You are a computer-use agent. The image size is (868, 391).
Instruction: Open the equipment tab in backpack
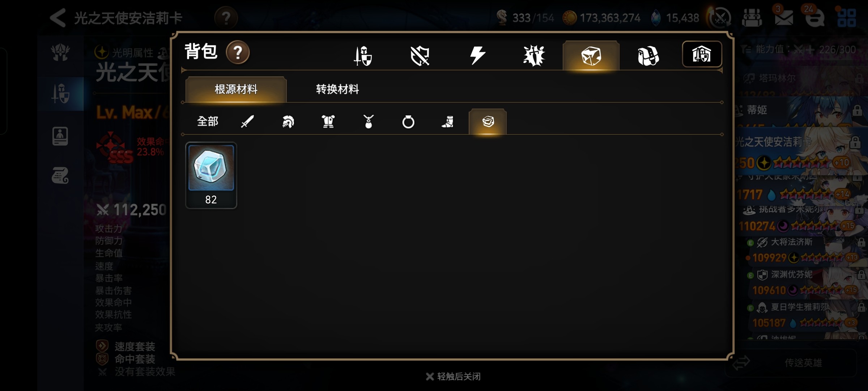pyautogui.click(x=363, y=56)
